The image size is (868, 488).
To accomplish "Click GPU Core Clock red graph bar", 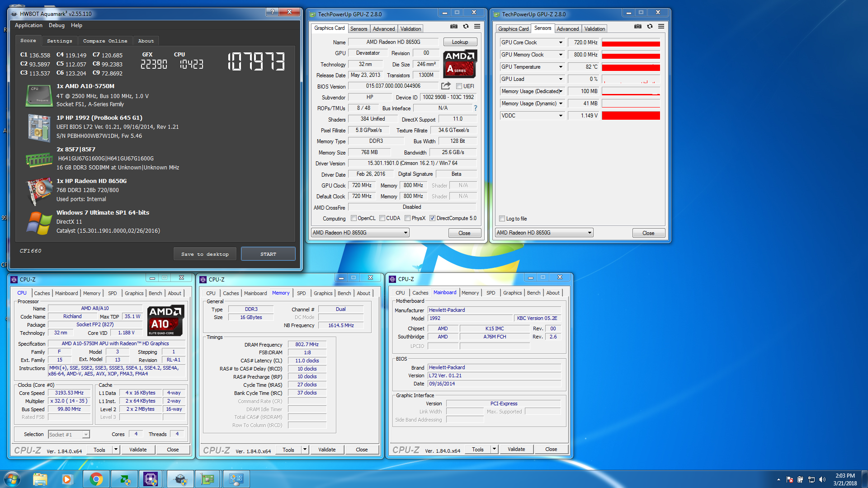I will (631, 43).
